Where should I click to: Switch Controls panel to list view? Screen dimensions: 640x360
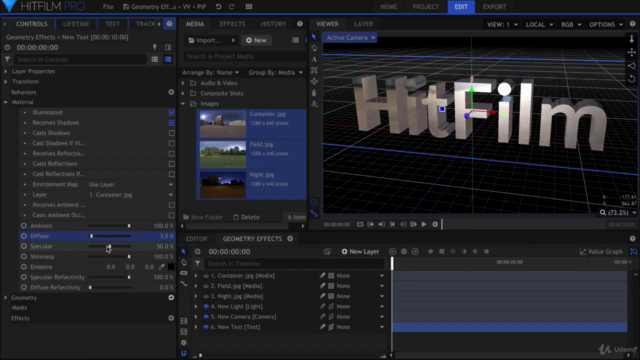tap(155, 59)
